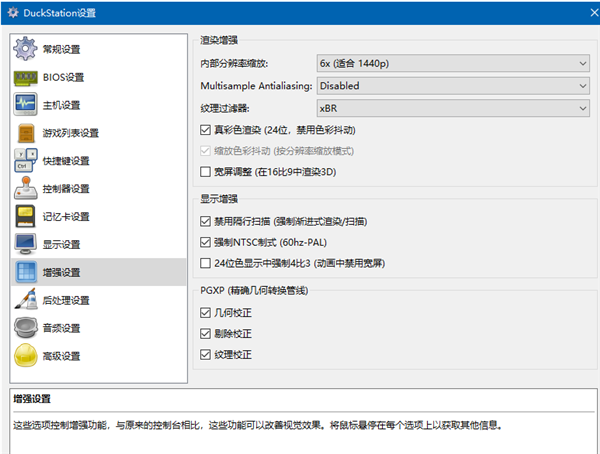Open 音频设置 speaker icon

25,328
